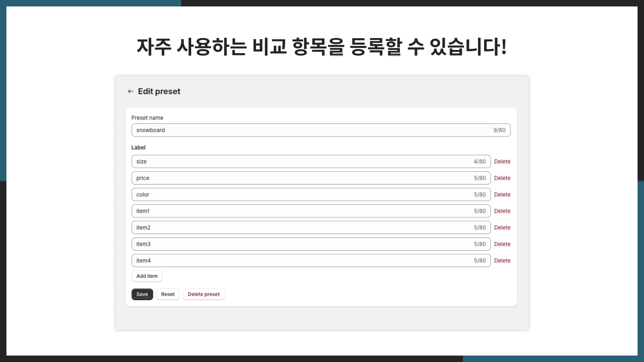Click the size label input field

point(311,162)
